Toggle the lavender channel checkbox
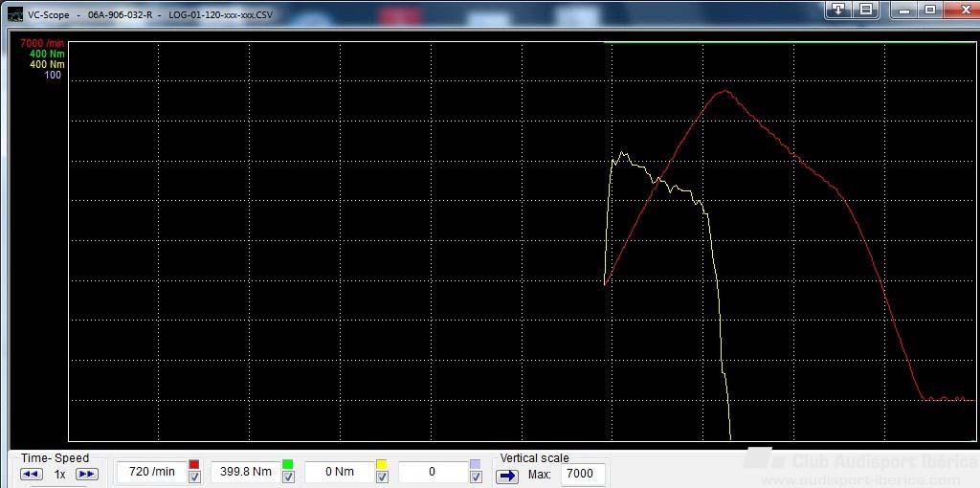The width and height of the screenshot is (980, 488). 476,477
